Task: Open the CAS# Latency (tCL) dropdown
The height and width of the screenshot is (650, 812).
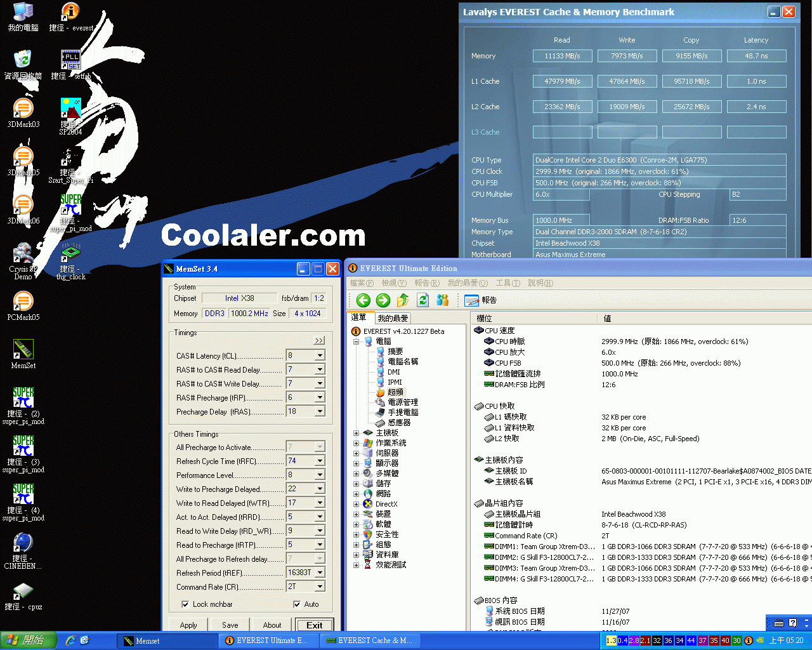Action: pos(320,355)
